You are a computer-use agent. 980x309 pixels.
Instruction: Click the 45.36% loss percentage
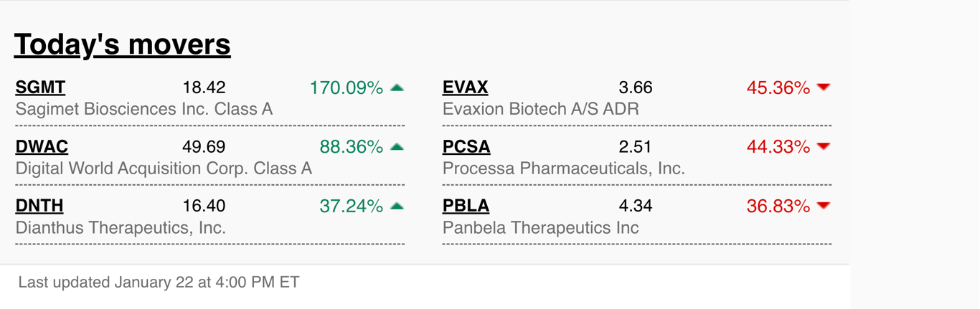pyautogui.click(x=778, y=87)
